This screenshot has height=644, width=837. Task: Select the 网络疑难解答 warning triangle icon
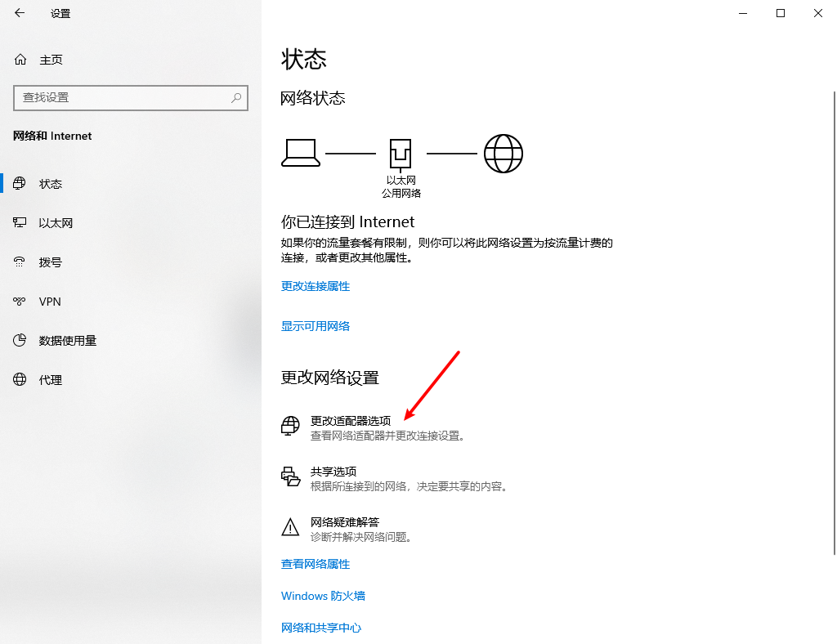click(x=290, y=527)
